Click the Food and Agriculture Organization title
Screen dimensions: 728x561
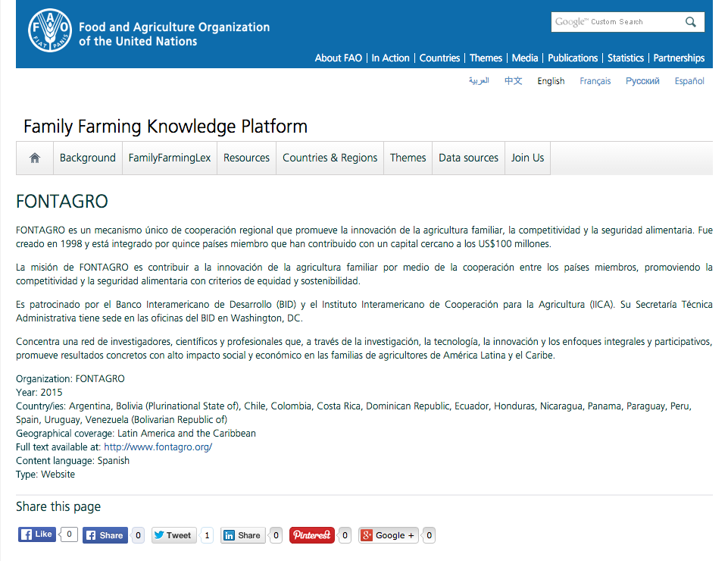click(174, 34)
